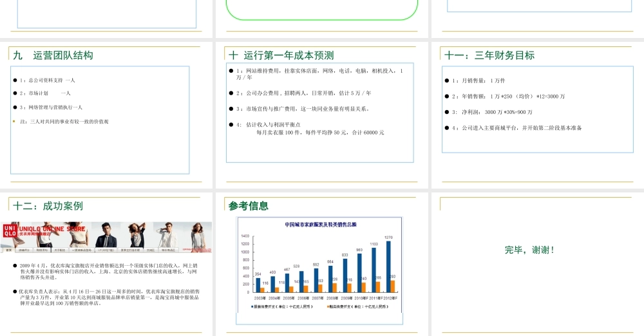644x336 pixels.
Task: Click the UNIQLO Online Store banner image
Action: click(x=106, y=237)
